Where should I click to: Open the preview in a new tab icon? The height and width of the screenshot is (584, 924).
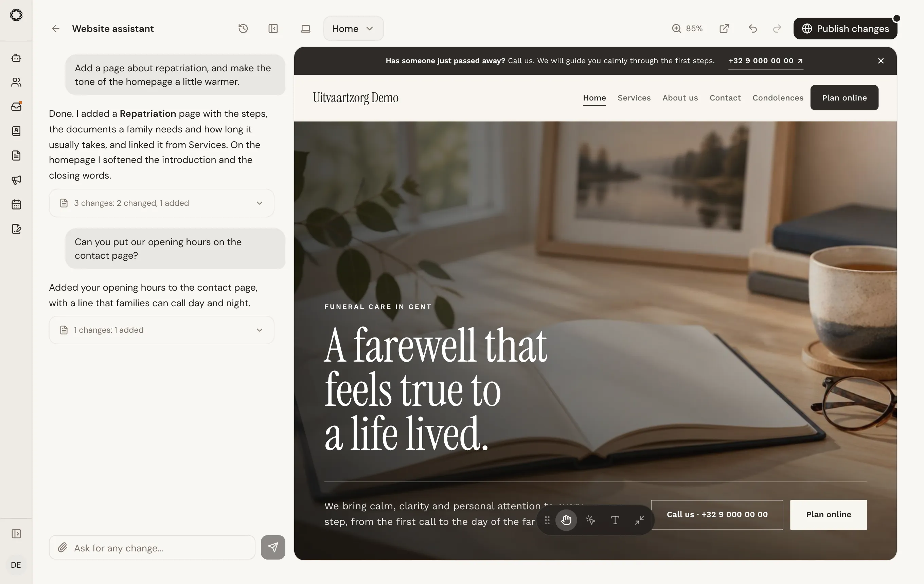coord(724,29)
